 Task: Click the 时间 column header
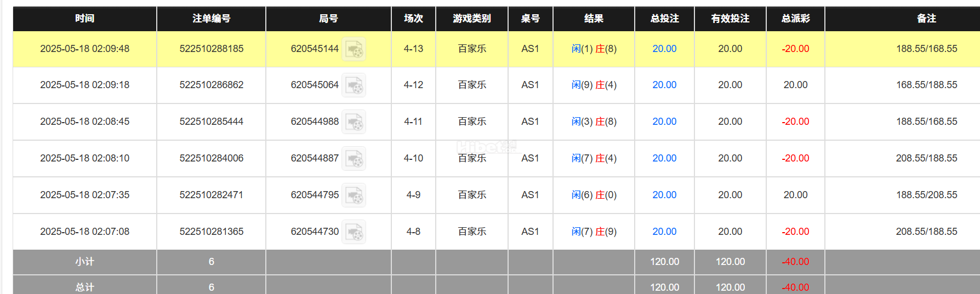tap(85, 19)
